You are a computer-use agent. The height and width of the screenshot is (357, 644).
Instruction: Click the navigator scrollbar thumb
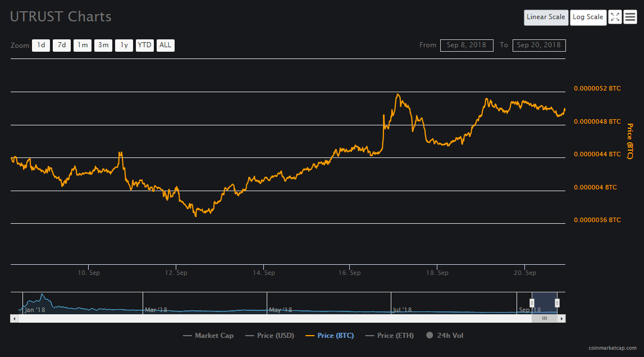coord(545,318)
